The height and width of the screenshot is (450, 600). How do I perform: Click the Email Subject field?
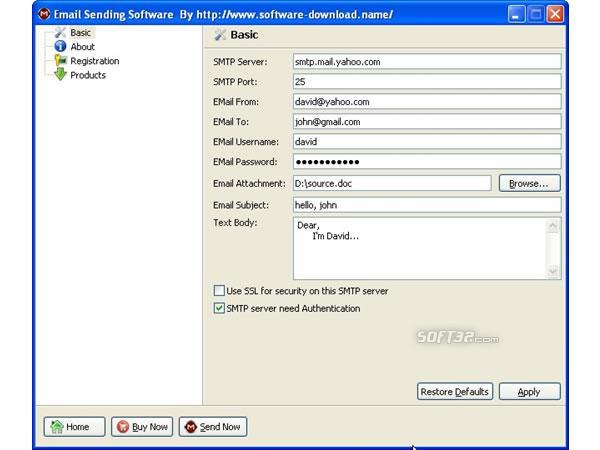click(x=427, y=205)
